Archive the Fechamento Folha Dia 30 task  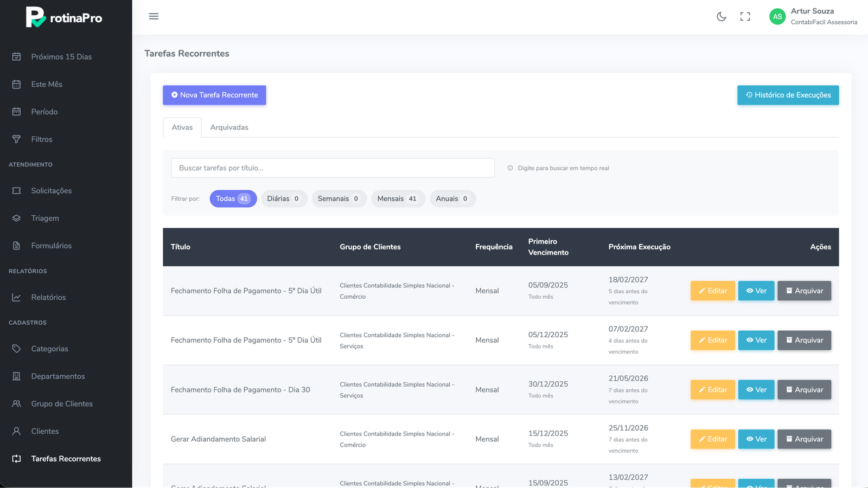804,389
